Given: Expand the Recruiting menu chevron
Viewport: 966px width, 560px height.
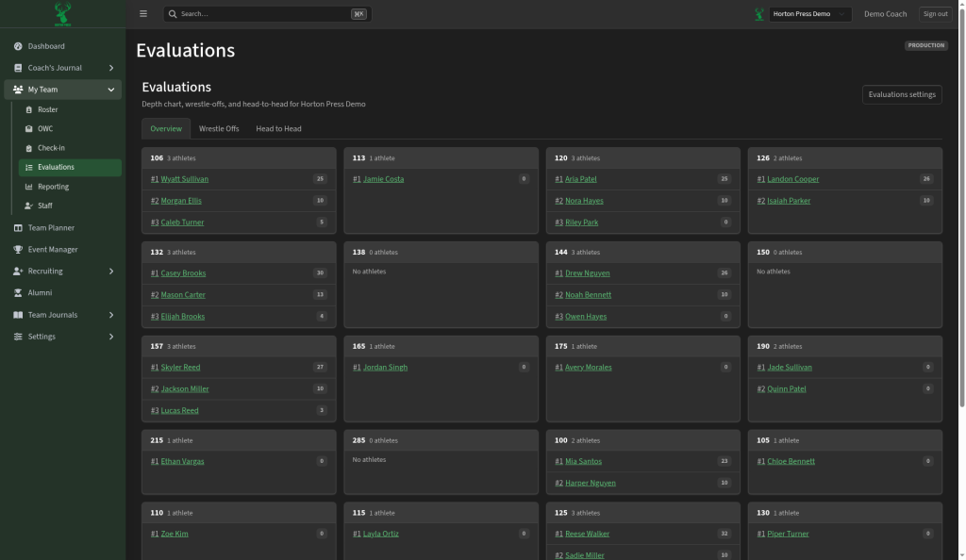Looking at the screenshot, I should point(111,272).
